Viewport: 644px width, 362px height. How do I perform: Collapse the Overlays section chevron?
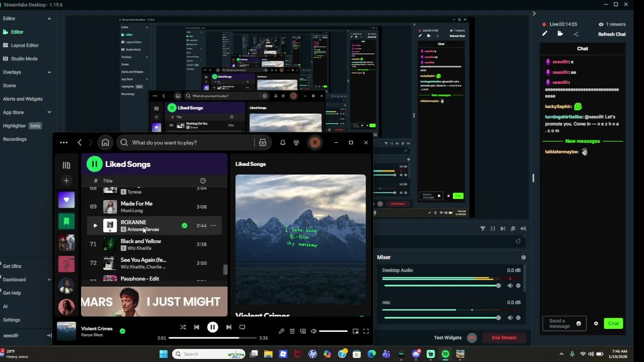click(49, 72)
